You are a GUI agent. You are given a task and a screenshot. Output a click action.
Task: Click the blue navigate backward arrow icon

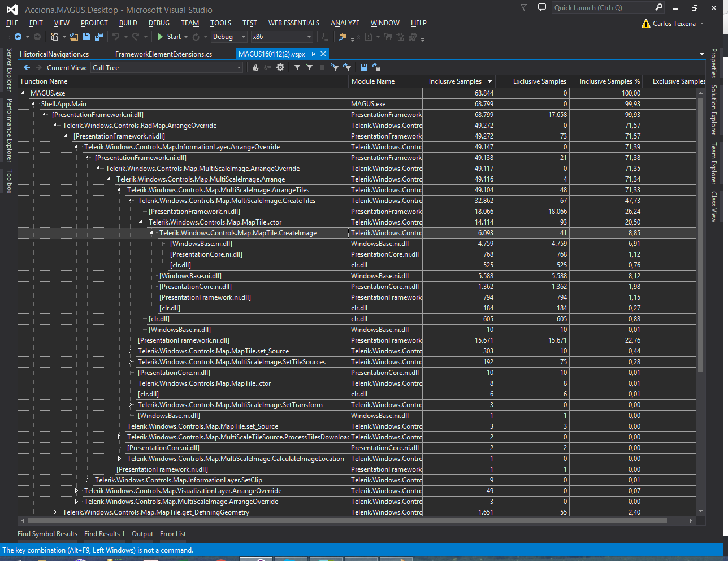[18, 37]
